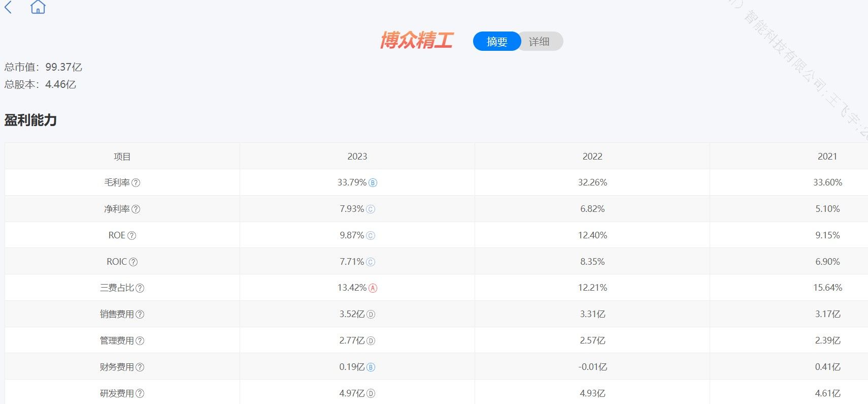Viewport: 868px width, 404px height.
Task: Click the 2021 财务费用 value 0.41亿
Action: tap(827, 367)
